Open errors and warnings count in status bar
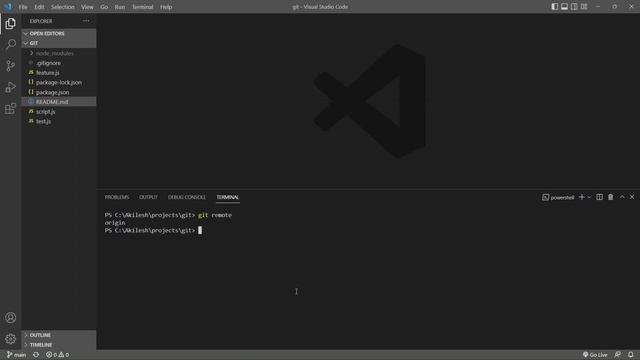Screen dimensions: 640x360 point(58,355)
